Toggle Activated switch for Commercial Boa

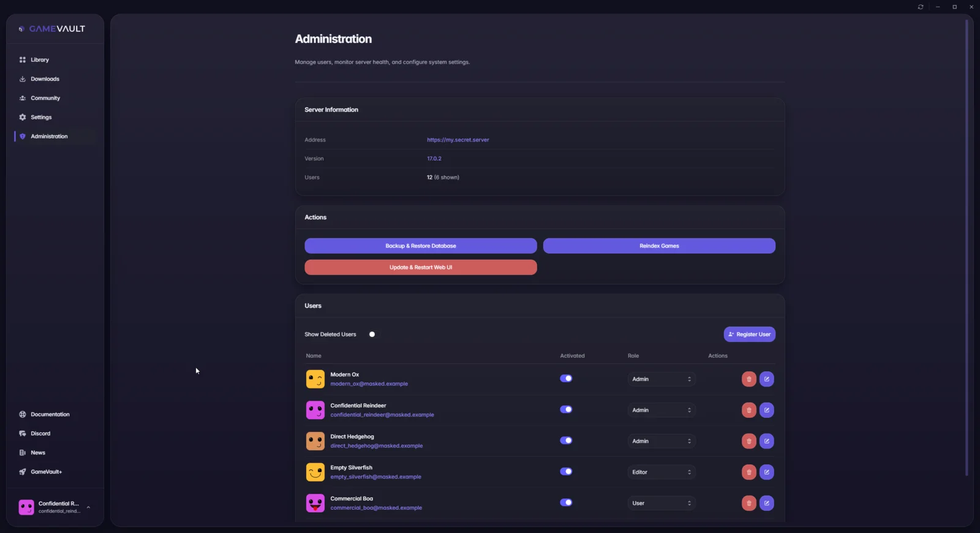coord(566,502)
